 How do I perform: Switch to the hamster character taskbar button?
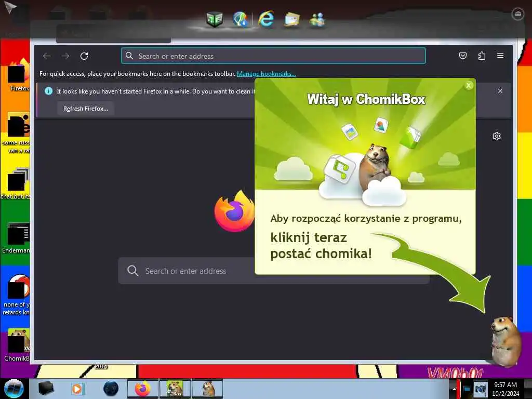point(207,389)
